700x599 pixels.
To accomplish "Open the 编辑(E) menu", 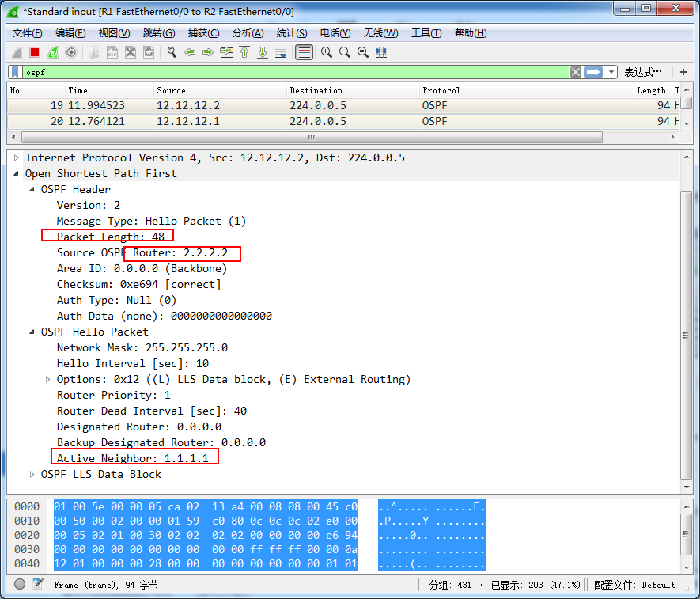I will pyautogui.click(x=70, y=33).
